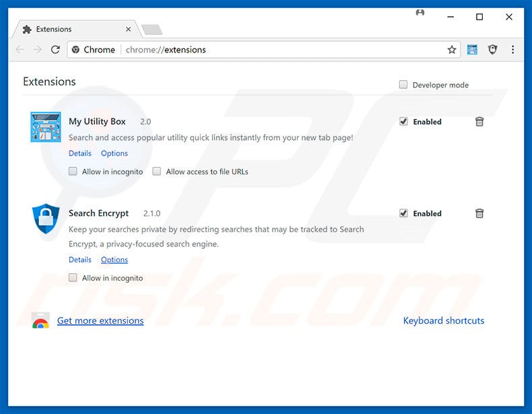Click the browser back arrow
This screenshot has height=414, width=532.
pos(20,50)
